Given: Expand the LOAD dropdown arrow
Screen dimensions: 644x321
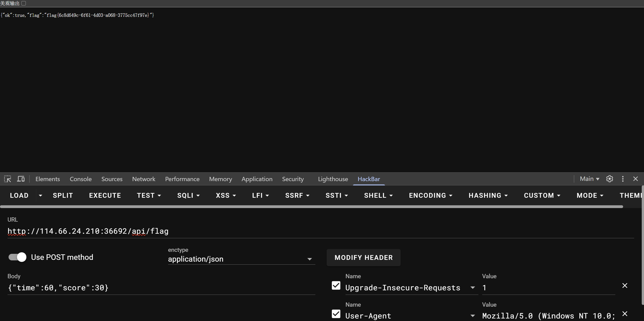Looking at the screenshot, I should [40, 195].
